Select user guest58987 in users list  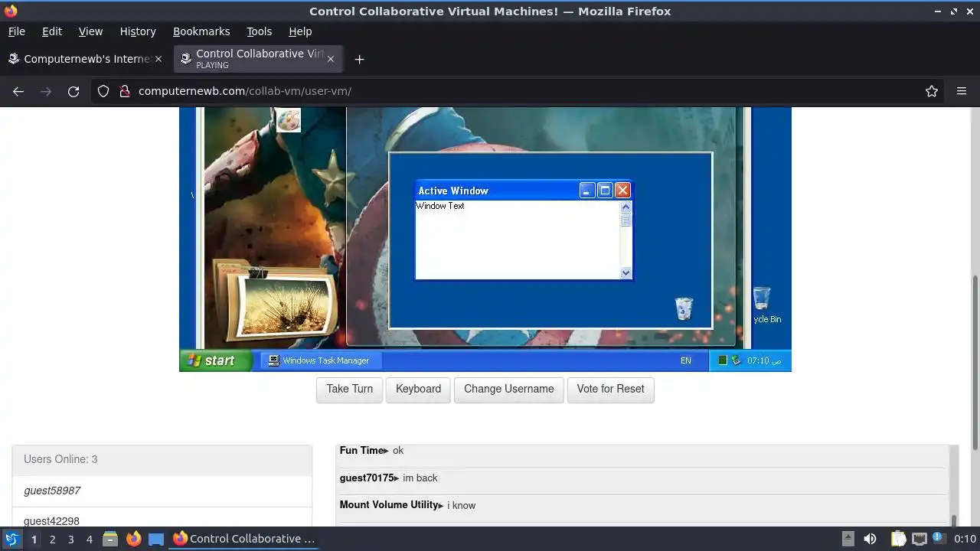click(162, 491)
